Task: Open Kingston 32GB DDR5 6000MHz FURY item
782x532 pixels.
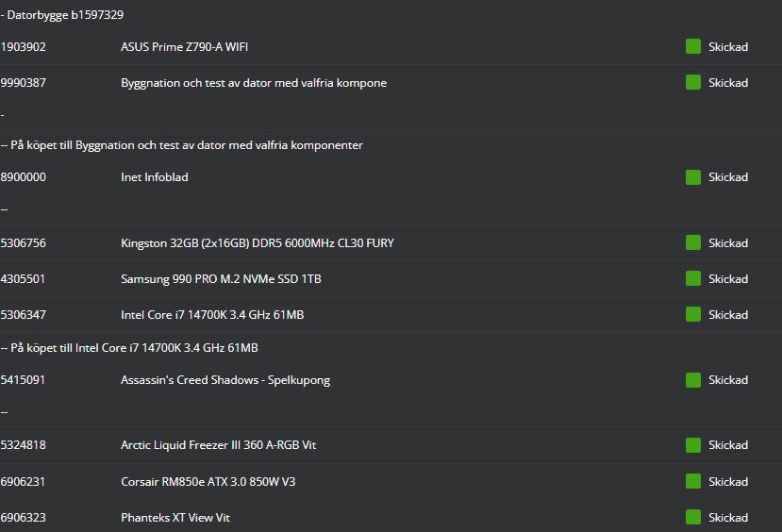Action: tap(257, 243)
